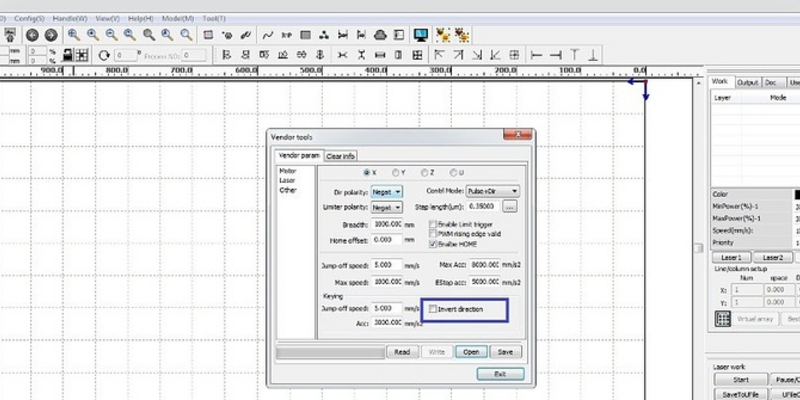Click the black Color swatch

coord(796,194)
